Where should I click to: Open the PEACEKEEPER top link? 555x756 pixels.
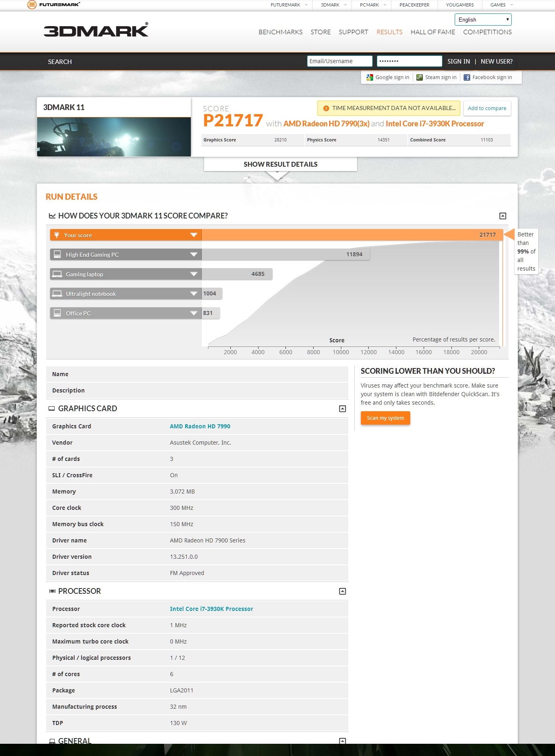[x=414, y=5]
